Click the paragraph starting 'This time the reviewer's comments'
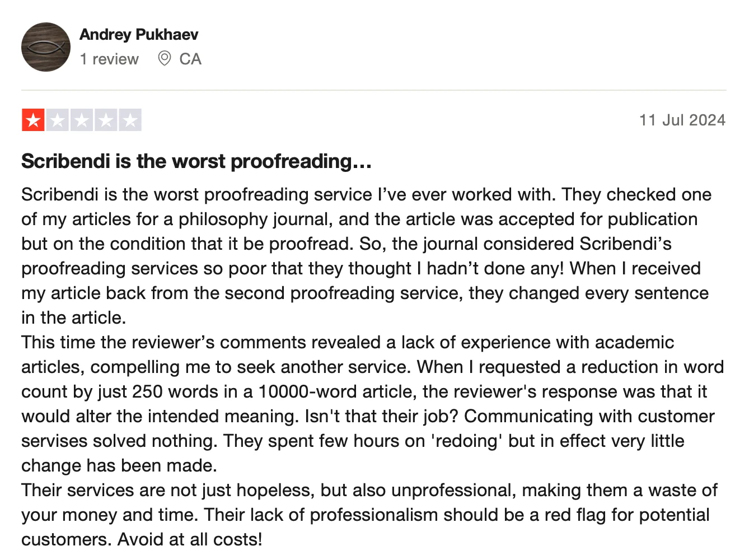The height and width of the screenshot is (560, 749). 369,404
